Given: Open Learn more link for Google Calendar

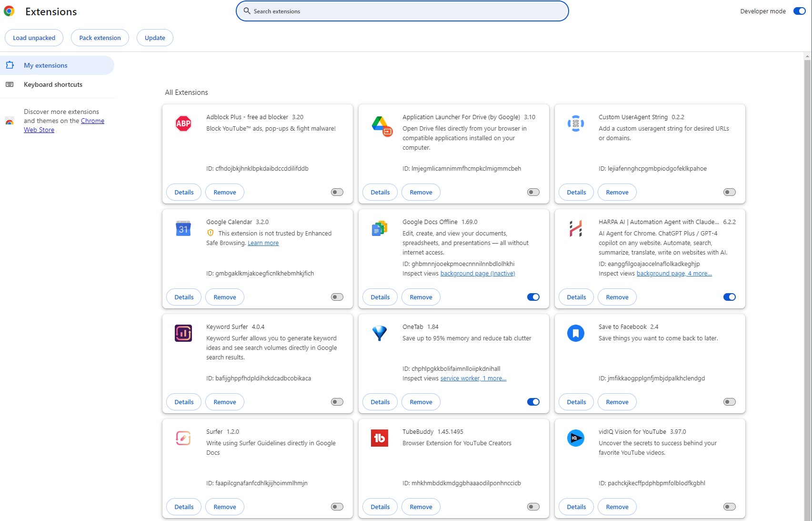Looking at the screenshot, I should click(x=263, y=243).
